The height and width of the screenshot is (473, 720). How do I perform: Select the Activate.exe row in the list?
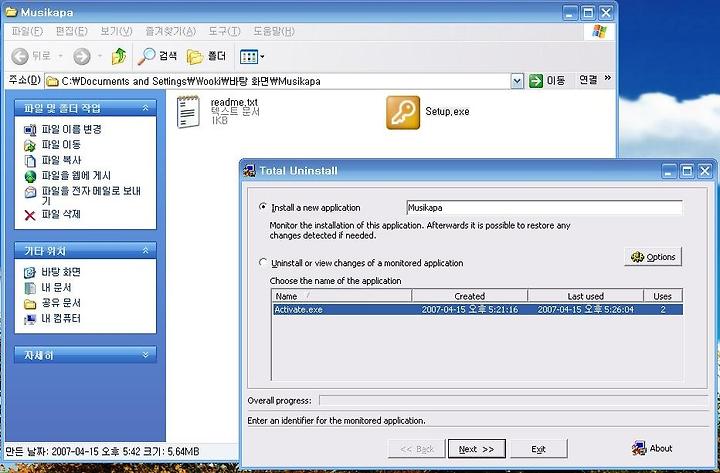click(x=478, y=310)
